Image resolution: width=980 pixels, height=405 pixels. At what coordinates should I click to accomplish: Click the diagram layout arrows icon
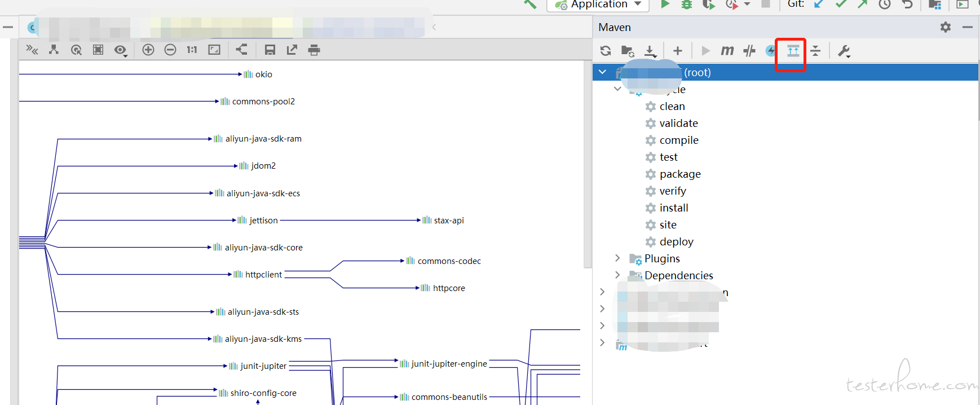point(32,50)
